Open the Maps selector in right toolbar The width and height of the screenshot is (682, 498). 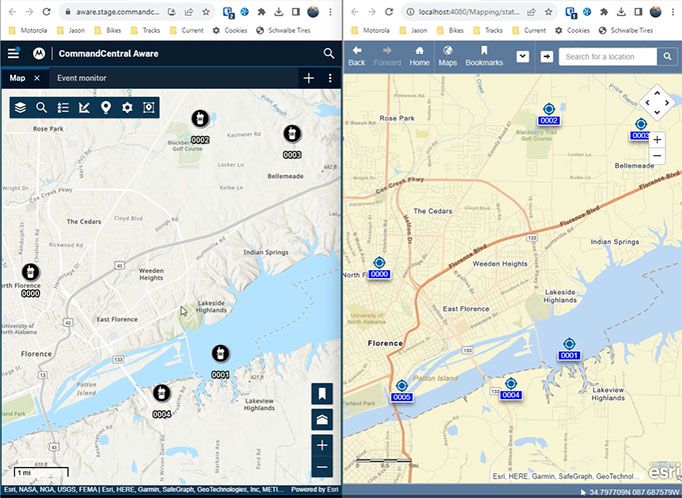pyautogui.click(x=447, y=56)
